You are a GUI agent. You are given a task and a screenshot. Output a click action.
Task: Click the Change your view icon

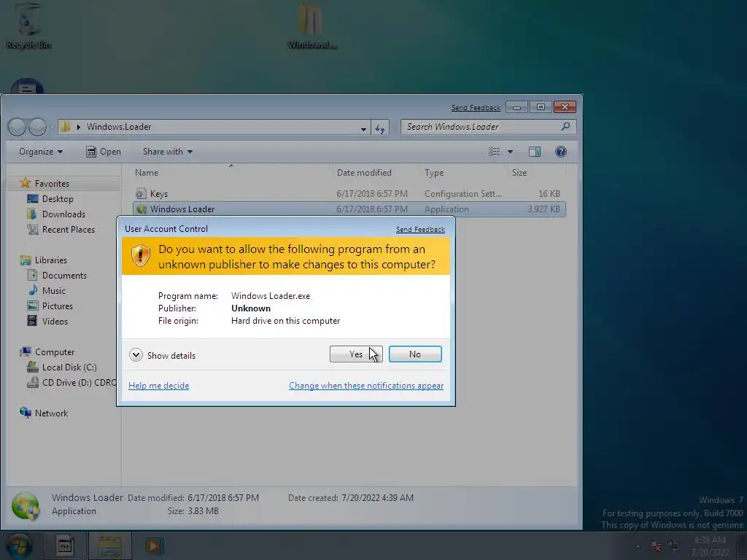pos(494,152)
